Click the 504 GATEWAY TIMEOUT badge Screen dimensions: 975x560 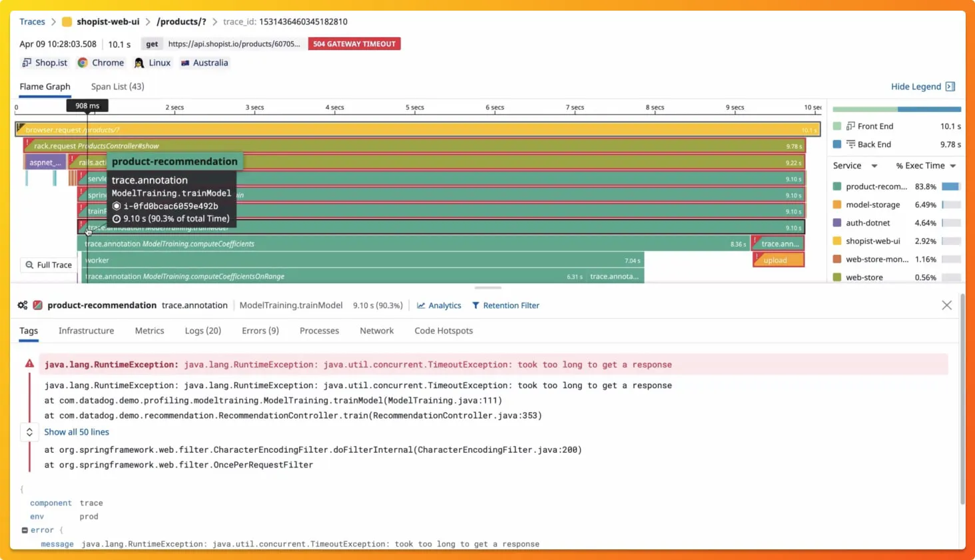[354, 44]
